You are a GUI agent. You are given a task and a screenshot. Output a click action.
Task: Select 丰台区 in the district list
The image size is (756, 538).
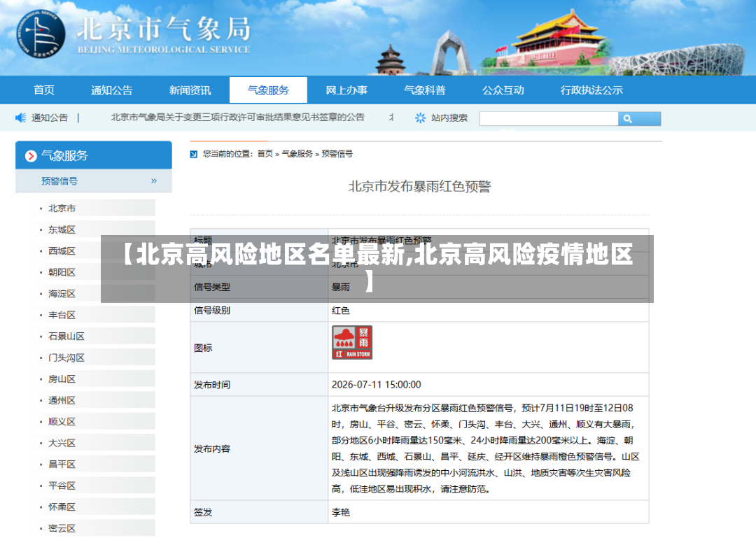point(62,315)
